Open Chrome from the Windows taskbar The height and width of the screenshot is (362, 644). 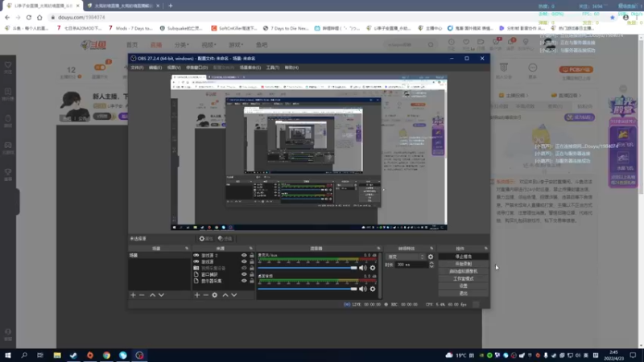tap(106, 356)
